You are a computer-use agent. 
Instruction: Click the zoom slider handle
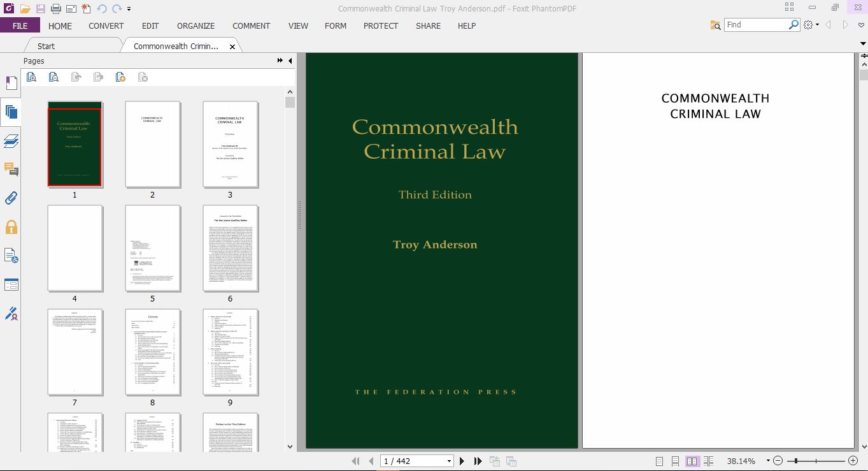(x=795, y=461)
